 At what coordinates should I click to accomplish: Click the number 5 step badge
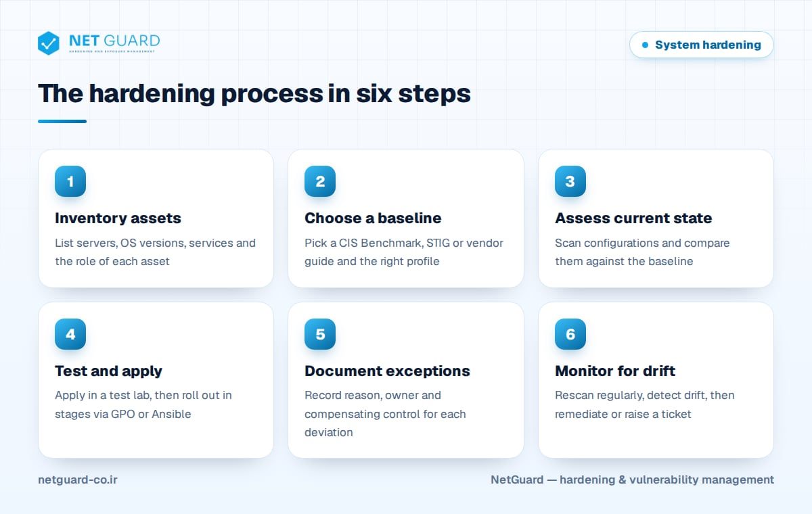tap(320, 334)
